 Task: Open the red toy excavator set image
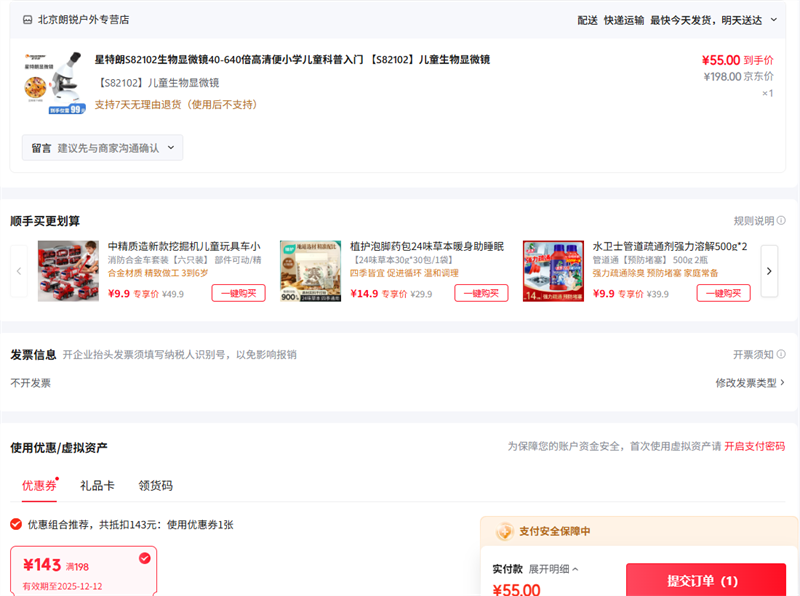(x=68, y=271)
